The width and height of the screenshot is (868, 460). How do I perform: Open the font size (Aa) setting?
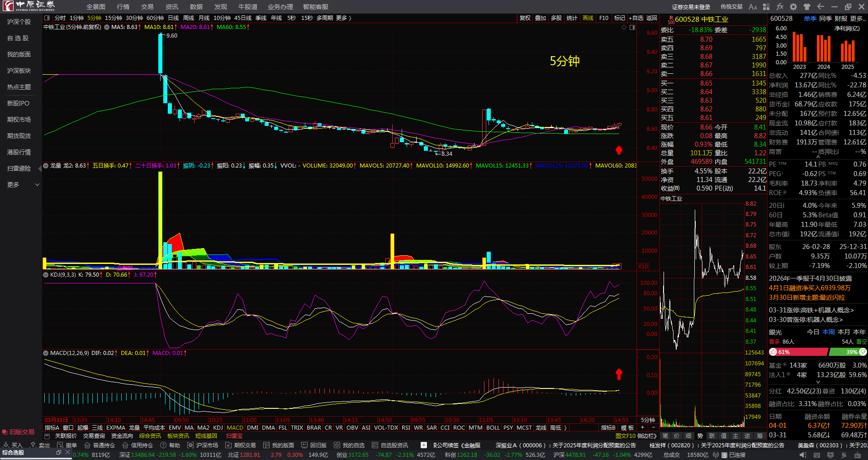(753, 7)
